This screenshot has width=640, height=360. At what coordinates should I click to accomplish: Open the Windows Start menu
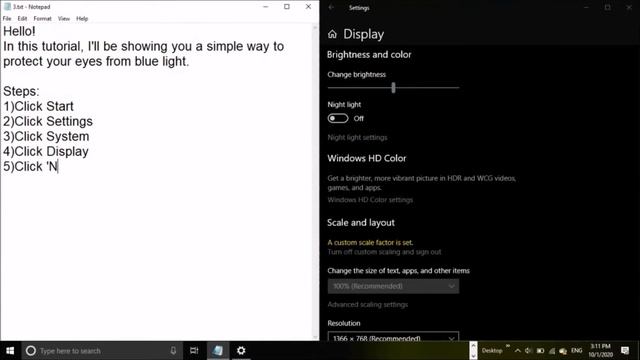pos(10,351)
